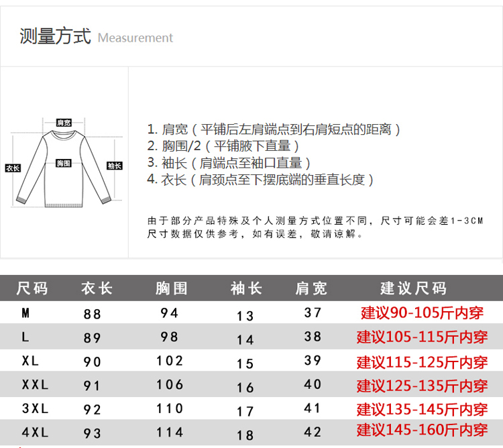Click measurement instruction 4 about 衣长

260,180
